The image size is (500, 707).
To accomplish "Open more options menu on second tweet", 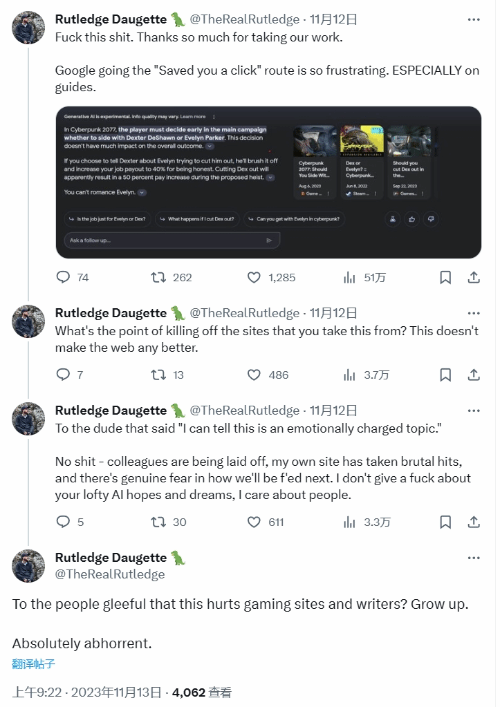I will 473,313.
